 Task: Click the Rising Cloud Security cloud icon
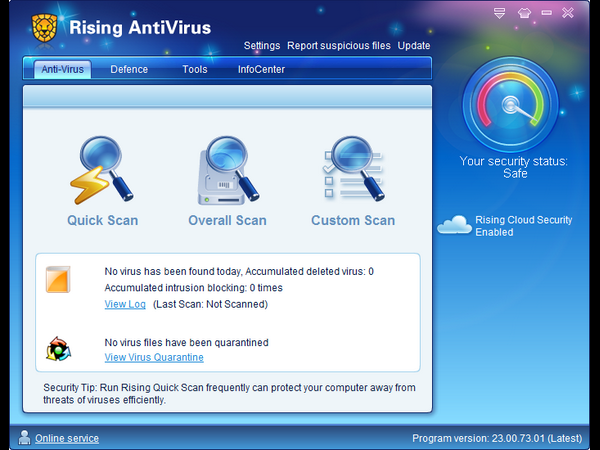(x=455, y=224)
